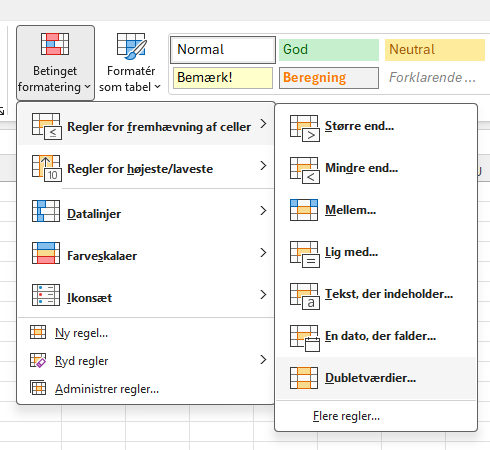Click the Mindre end less-than icon
The image size is (490, 450).
click(x=305, y=170)
